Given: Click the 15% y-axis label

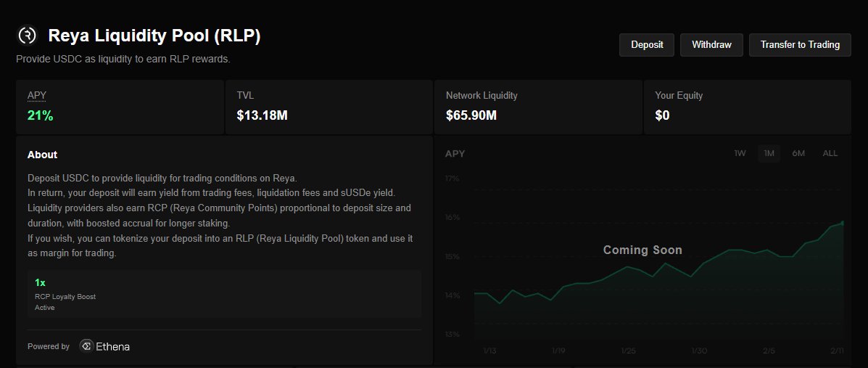Looking at the screenshot, I should click(x=452, y=257).
